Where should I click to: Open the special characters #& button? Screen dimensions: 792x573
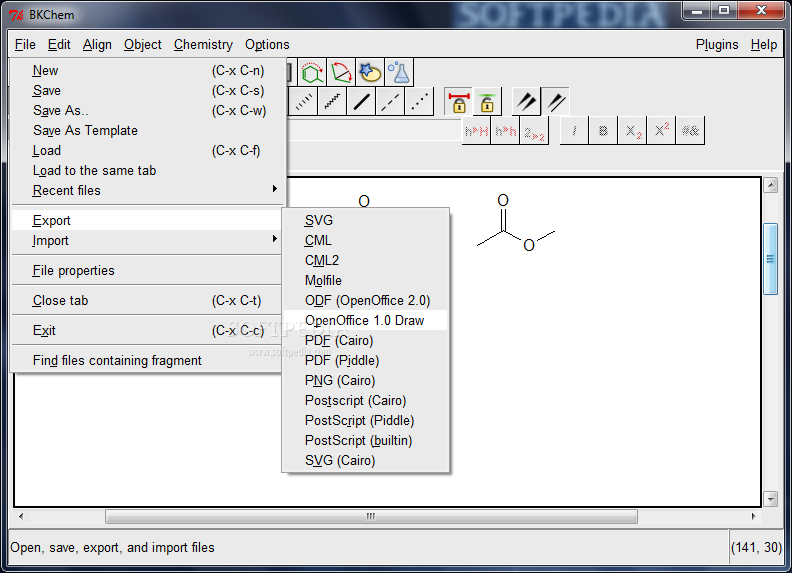coord(690,131)
